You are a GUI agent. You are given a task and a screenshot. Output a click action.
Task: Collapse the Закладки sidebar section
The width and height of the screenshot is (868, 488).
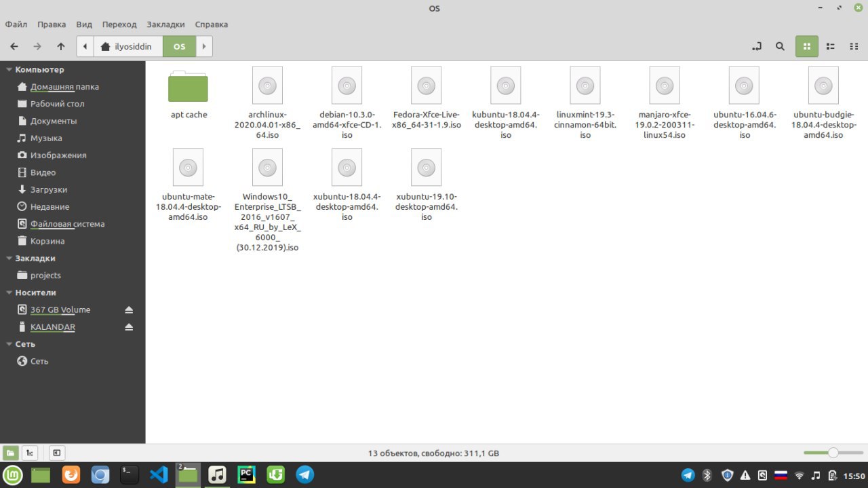(x=9, y=258)
